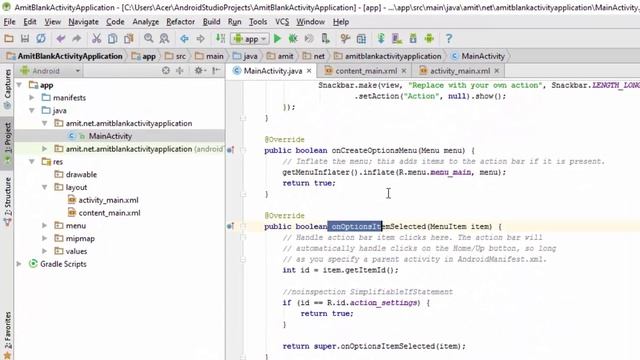Collapse the res folder node
Screen dimensions: 640x360
[x=32, y=162]
